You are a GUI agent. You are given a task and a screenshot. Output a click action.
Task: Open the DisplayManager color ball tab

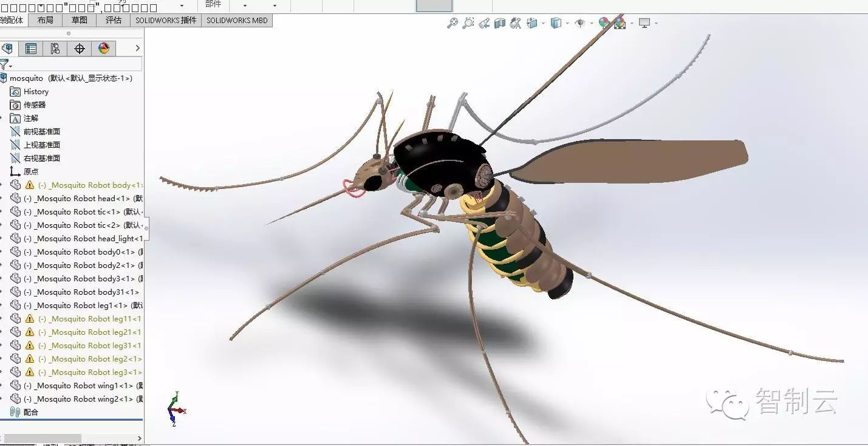[104, 49]
